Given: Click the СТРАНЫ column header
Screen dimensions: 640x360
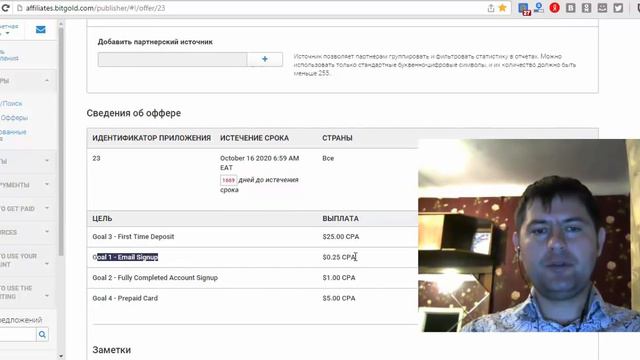Looking at the screenshot, I should pyautogui.click(x=337, y=138).
